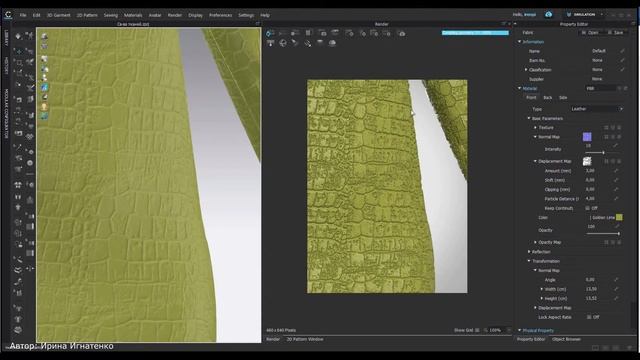
Task: Expand the Reflection section
Action: pos(529,252)
